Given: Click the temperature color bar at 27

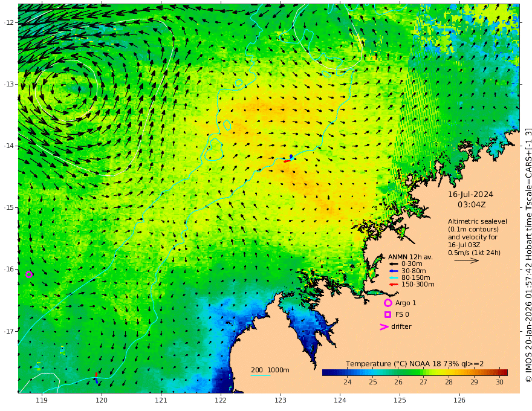Looking at the screenshot, I should [423, 373].
